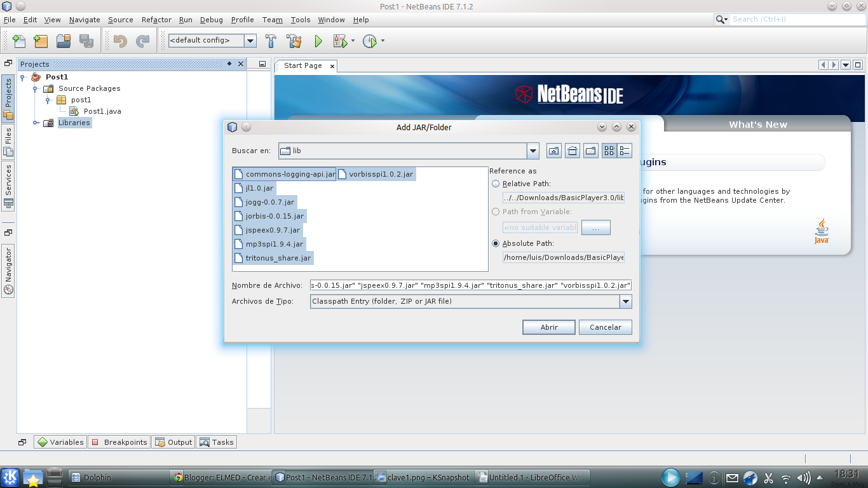The width and height of the screenshot is (868, 488).
Task: Click the Abrir button
Action: [548, 327]
